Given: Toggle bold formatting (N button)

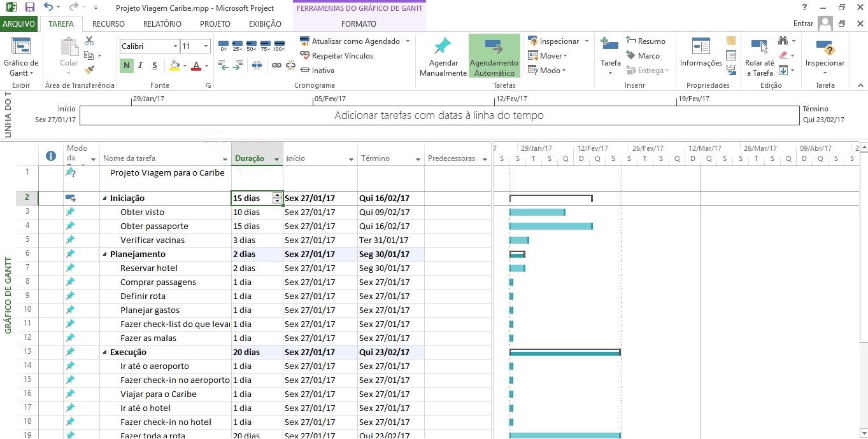Looking at the screenshot, I should click(x=127, y=66).
